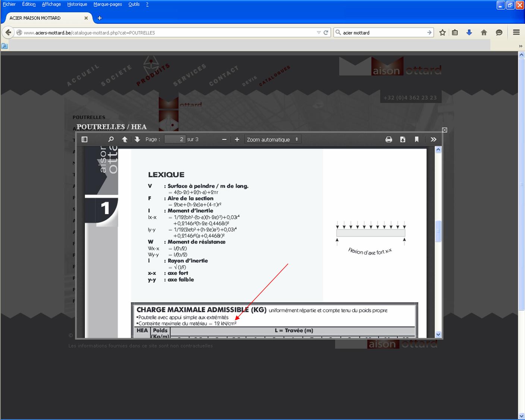Image resolution: width=525 pixels, height=420 pixels.
Task: Click the LEXIQUE heading in the PDF
Action: pos(166,175)
